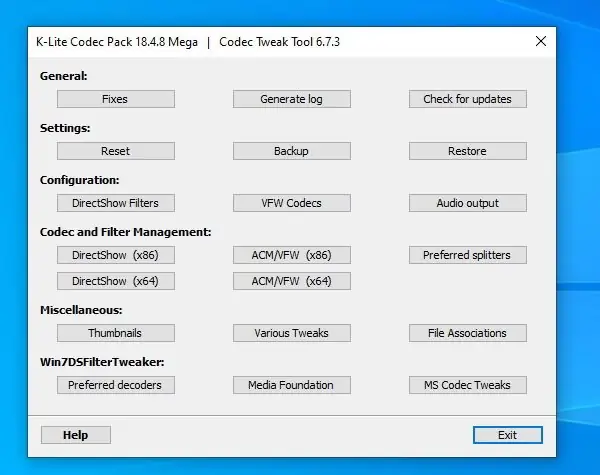
Task: Click the Generate log button
Action: click(x=291, y=99)
